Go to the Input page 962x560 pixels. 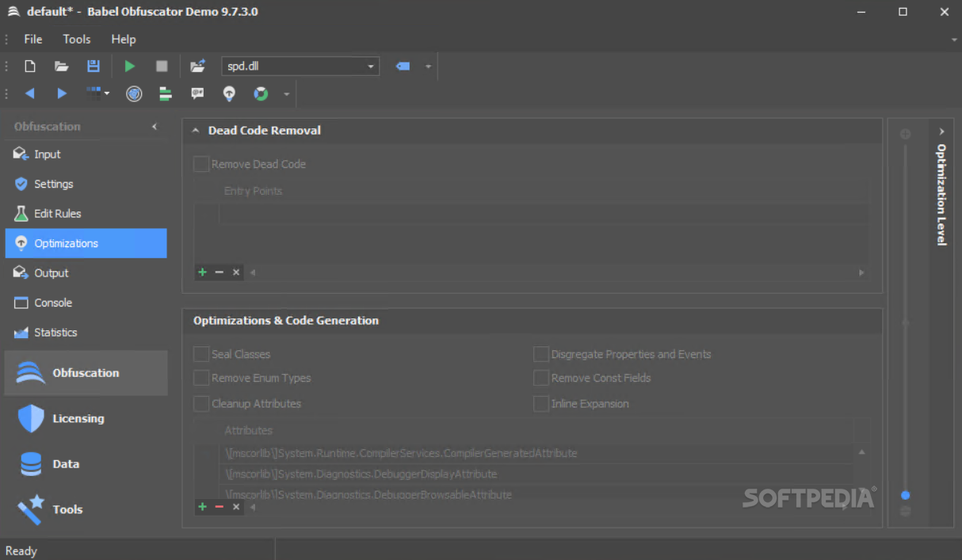(x=86, y=154)
